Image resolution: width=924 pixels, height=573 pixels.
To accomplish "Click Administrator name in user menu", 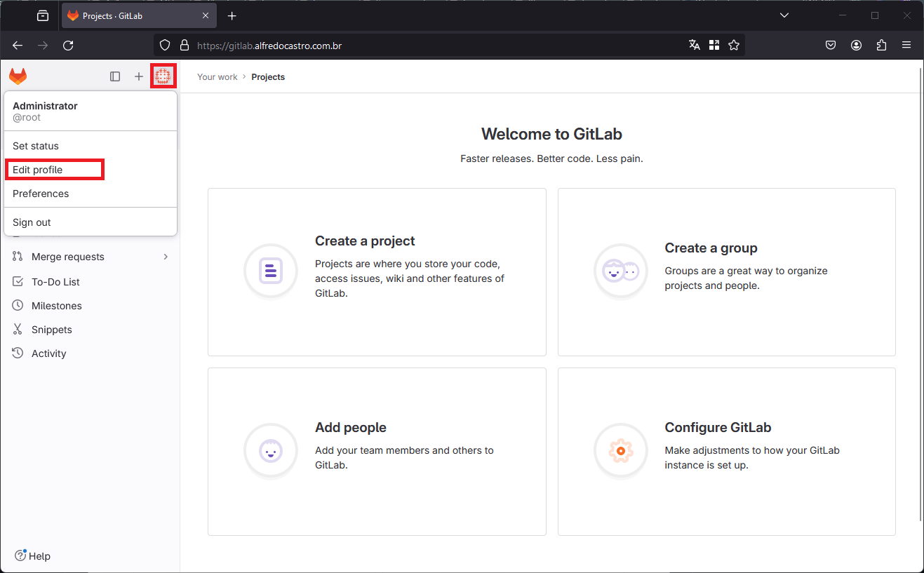I will (x=45, y=106).
